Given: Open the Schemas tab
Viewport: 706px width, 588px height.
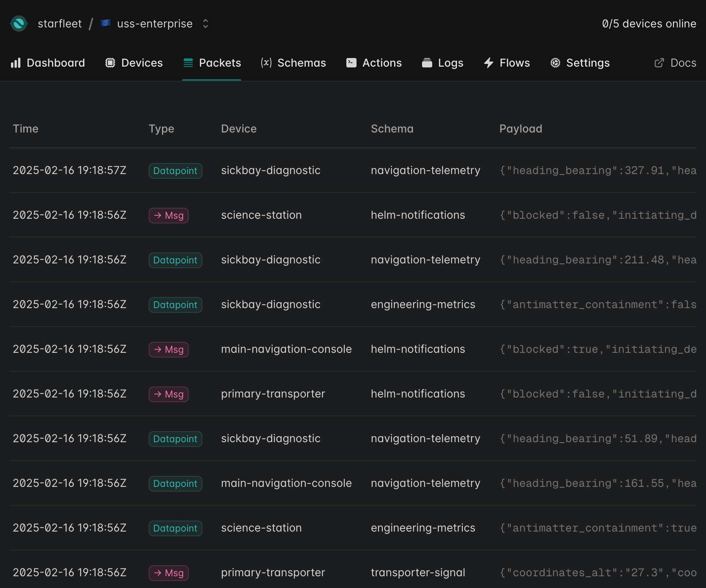Looking at the screenshot, I should [301, 63].
